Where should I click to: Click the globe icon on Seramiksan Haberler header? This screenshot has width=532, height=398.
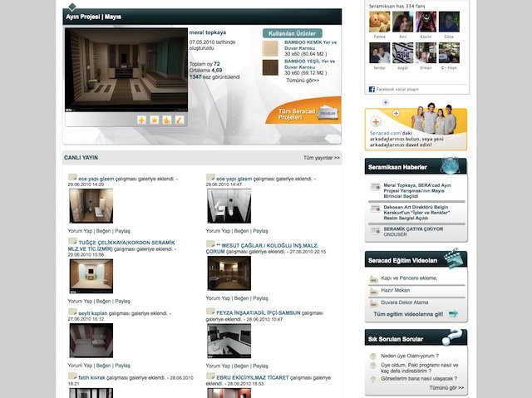(450, 165)
